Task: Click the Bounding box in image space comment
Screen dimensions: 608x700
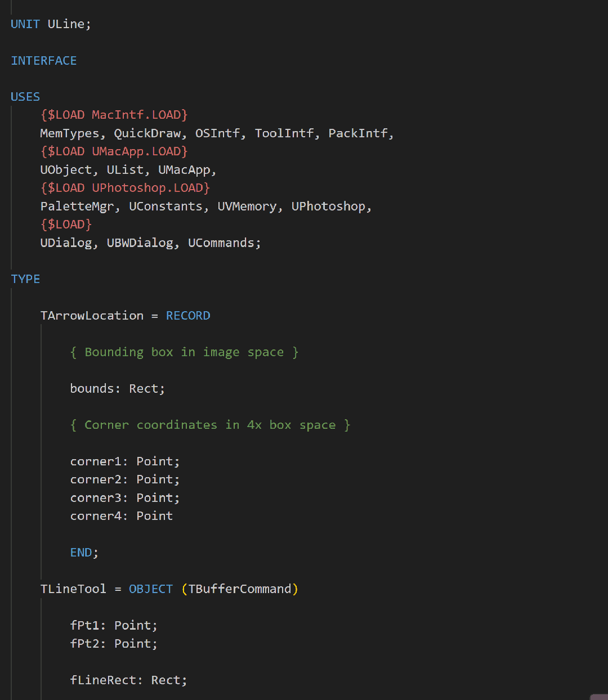Action: [184, 352]
